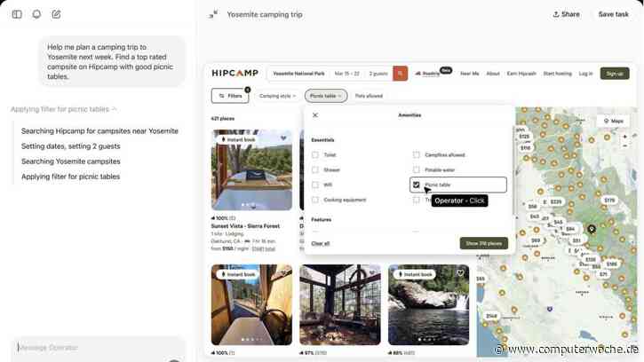Collapse the Picnic table filter dropdown
The height and width of the screenshot is (362, 644).
325,96
